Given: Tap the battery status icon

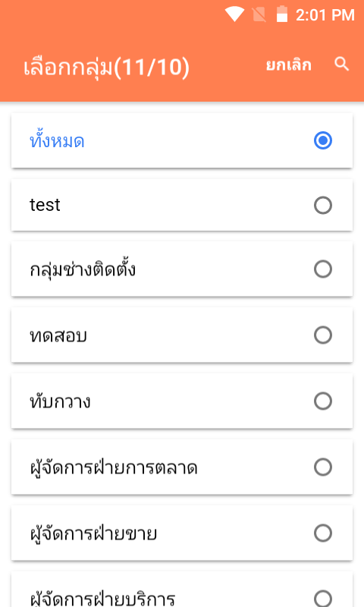Looking at the screenshot, I should tap(282, 14).
